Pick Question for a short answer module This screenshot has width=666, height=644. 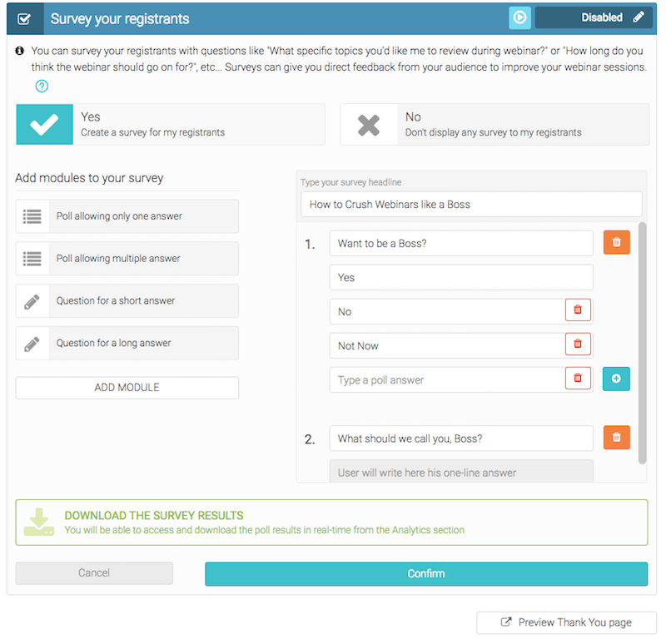[127, 301]
